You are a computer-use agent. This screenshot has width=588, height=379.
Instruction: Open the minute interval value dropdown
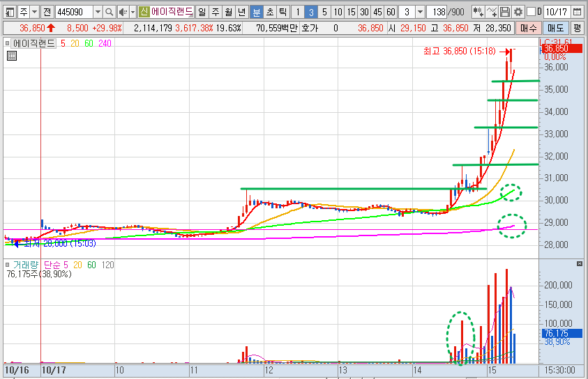421,13
